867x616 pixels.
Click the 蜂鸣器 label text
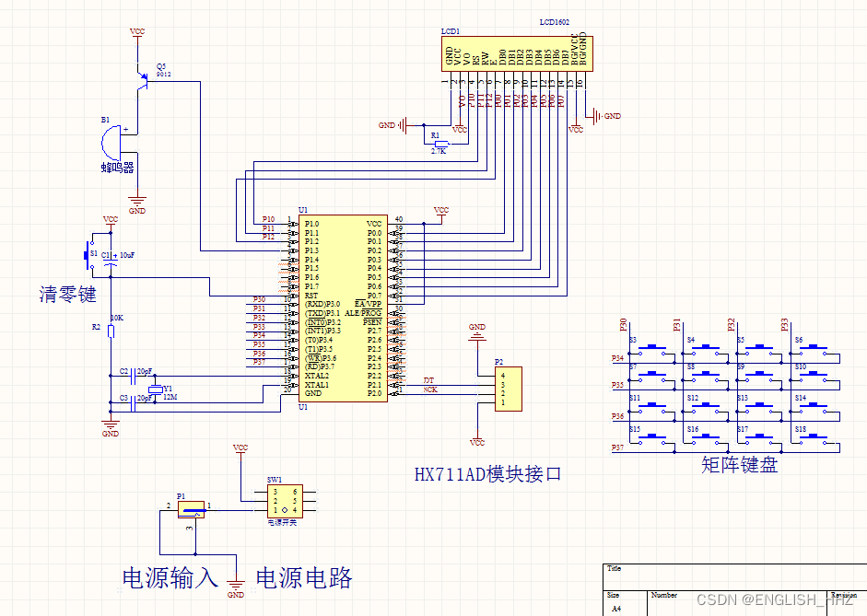click(117, 168)
